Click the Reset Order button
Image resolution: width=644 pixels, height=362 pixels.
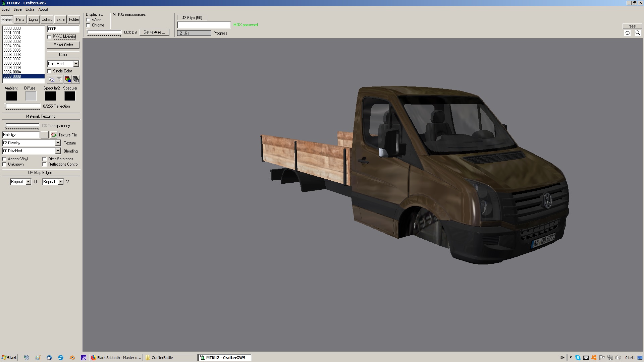click(x=63, y=45)
